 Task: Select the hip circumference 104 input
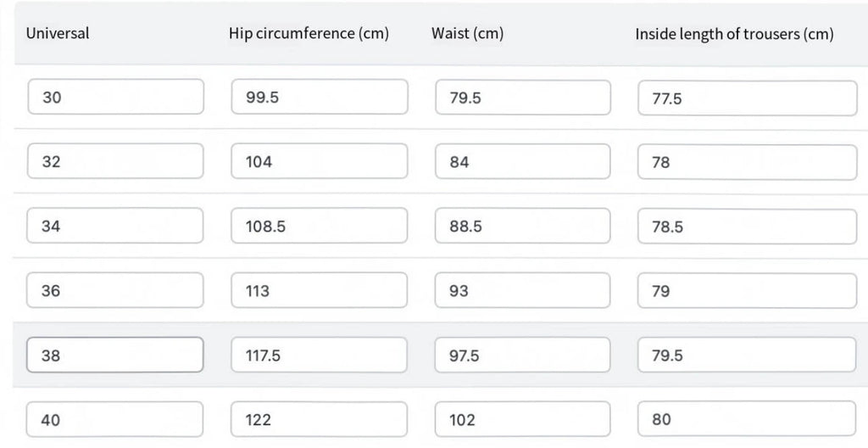pyautogui.click(x=319, y=161)
